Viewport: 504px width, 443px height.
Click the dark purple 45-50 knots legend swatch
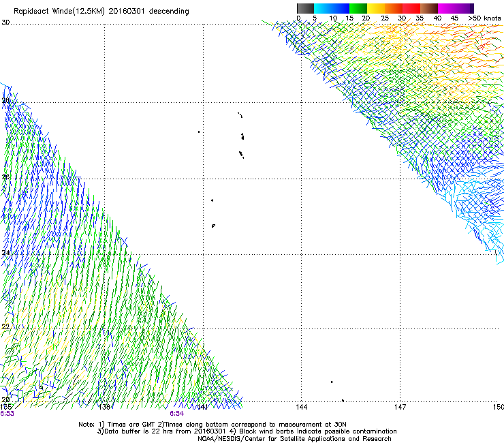[x=464, y=8]
